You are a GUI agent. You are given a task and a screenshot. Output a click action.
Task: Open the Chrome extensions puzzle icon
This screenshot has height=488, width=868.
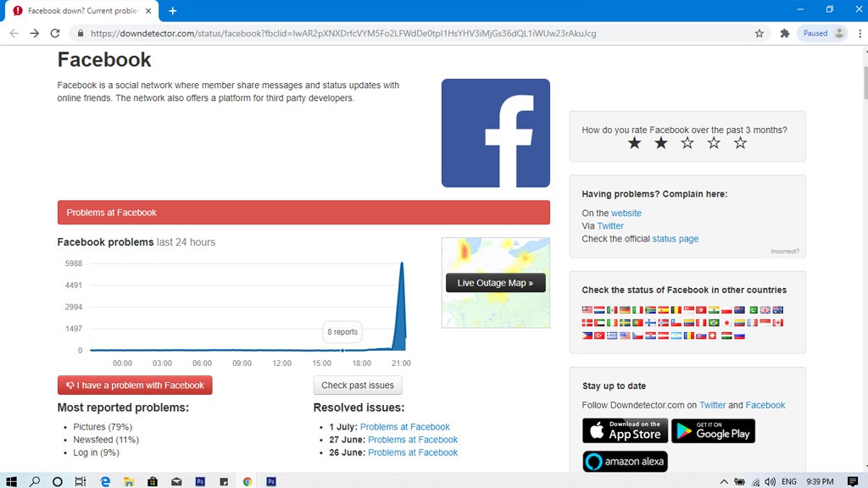784,33
